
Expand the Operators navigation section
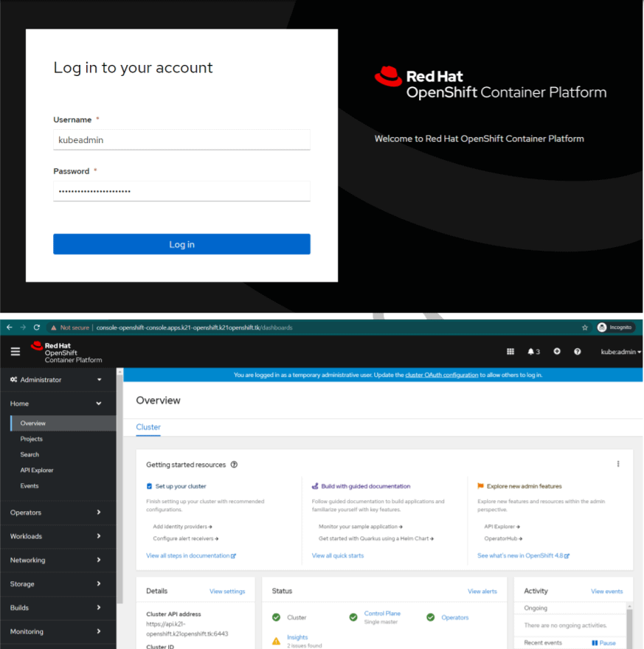[x=57, y=513]
